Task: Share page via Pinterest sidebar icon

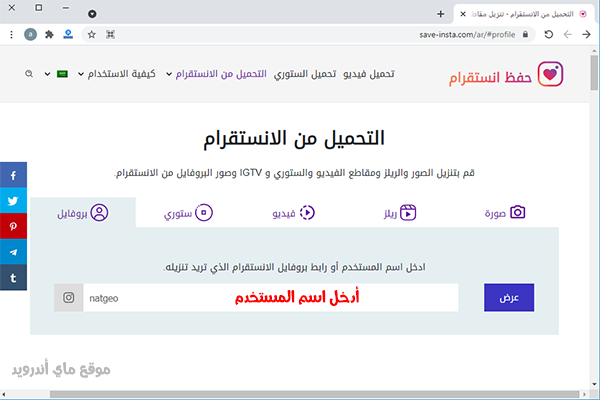Action: (x=13, y=226)
